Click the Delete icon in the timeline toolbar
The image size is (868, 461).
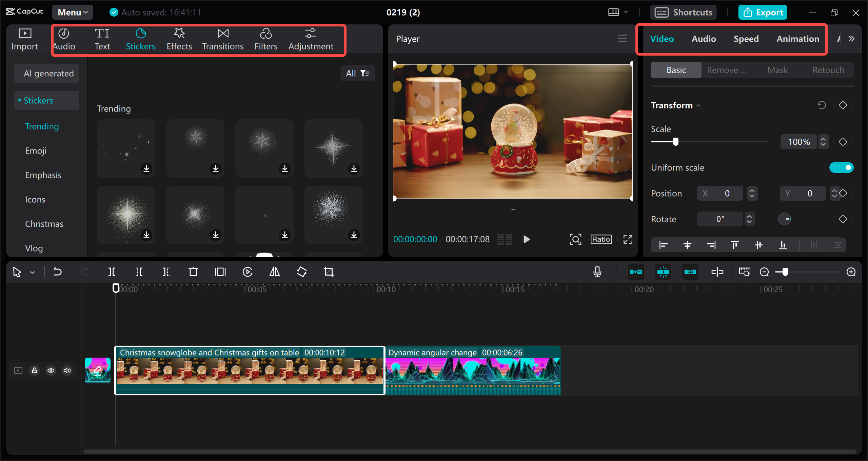(193, 272)
